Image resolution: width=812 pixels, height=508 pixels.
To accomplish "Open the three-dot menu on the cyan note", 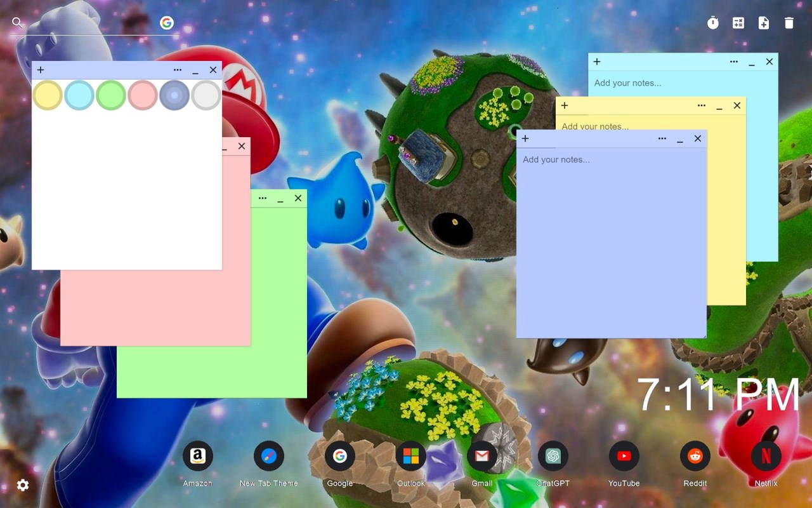I will 734,62.
